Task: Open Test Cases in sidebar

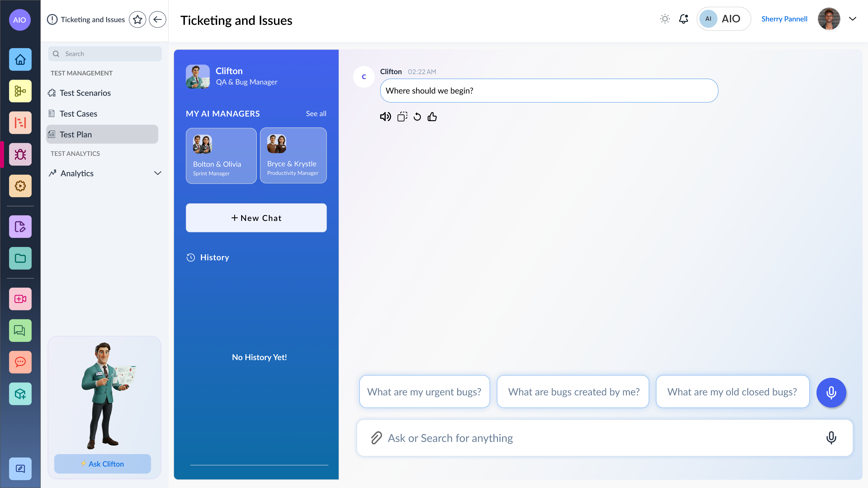Action: pos(78,114)
